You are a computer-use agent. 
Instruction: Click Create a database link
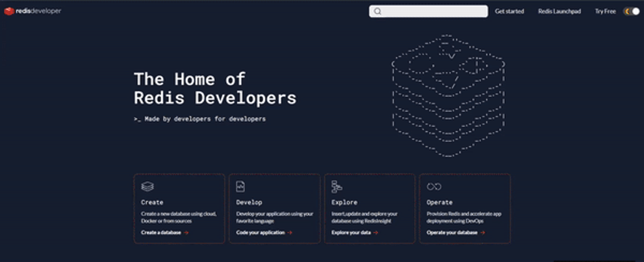[161, 233]
